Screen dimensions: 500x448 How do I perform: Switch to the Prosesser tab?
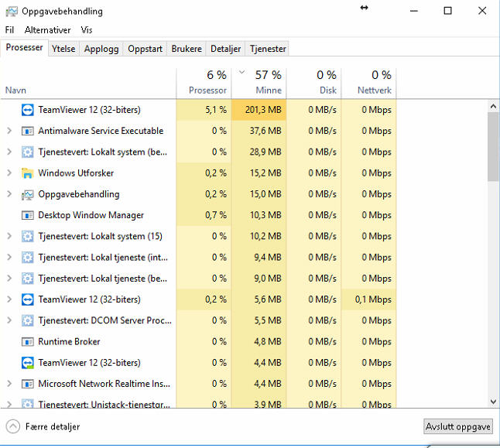tap(24, 47)
